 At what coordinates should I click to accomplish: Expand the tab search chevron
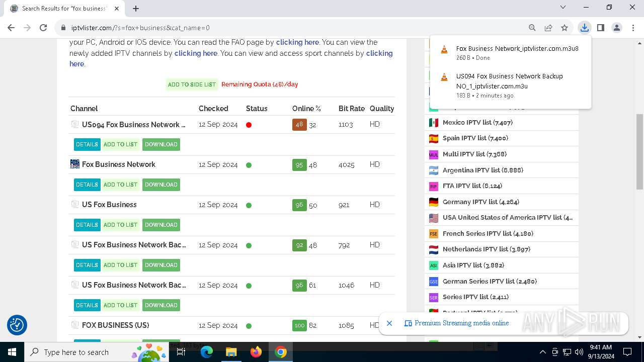coord(563,8)
